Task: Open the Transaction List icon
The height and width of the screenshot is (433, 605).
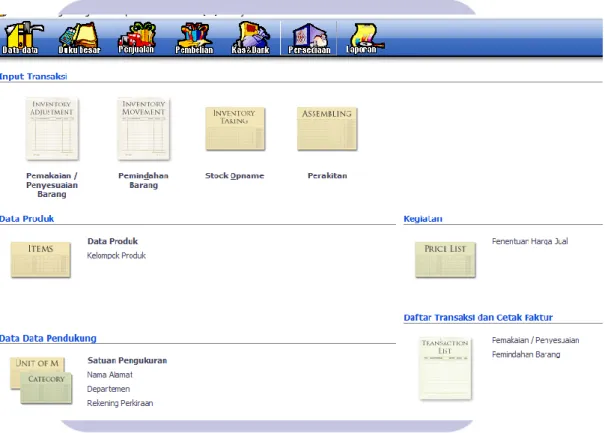Action: (445, 368)
